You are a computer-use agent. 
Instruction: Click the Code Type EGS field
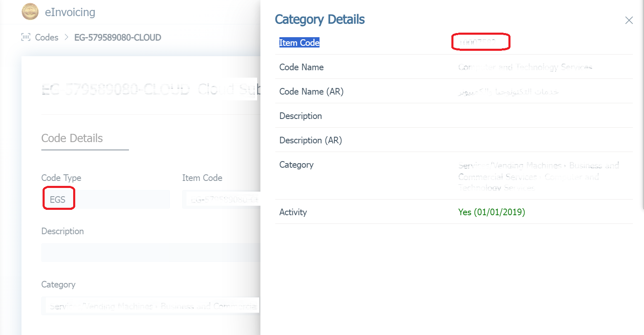tap(105, 200)
